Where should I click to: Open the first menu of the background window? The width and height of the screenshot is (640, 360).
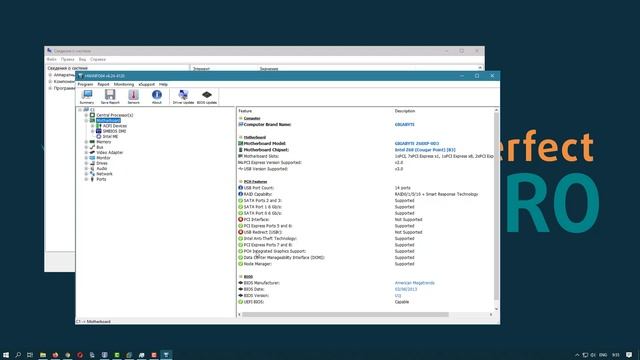[51, 59]
